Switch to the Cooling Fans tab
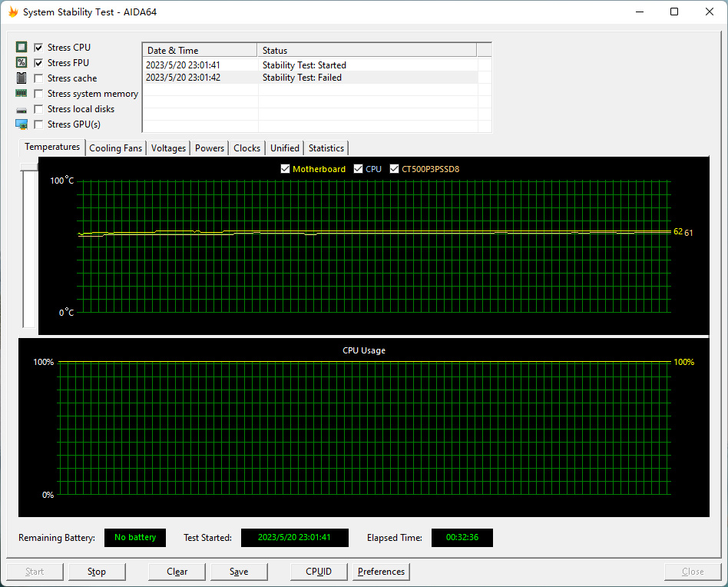Image resolution: width=728 pixels, height=587 pixels. (116, 148)
